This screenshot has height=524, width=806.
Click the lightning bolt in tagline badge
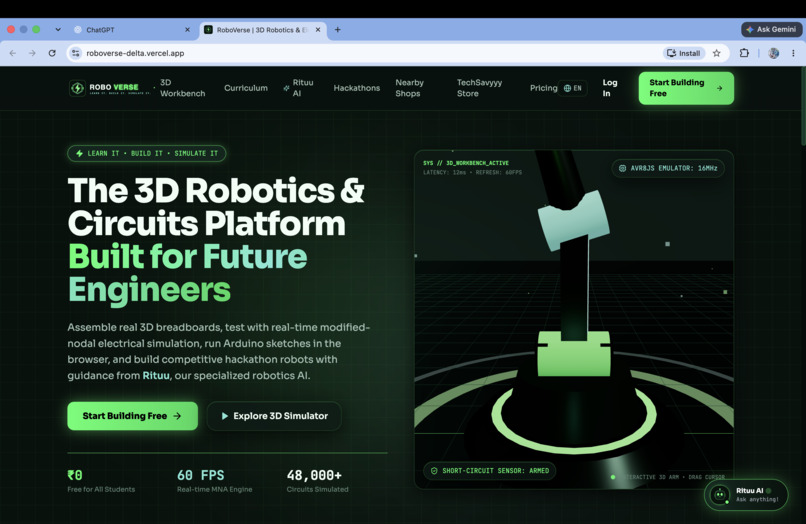[x=80, y=153]
